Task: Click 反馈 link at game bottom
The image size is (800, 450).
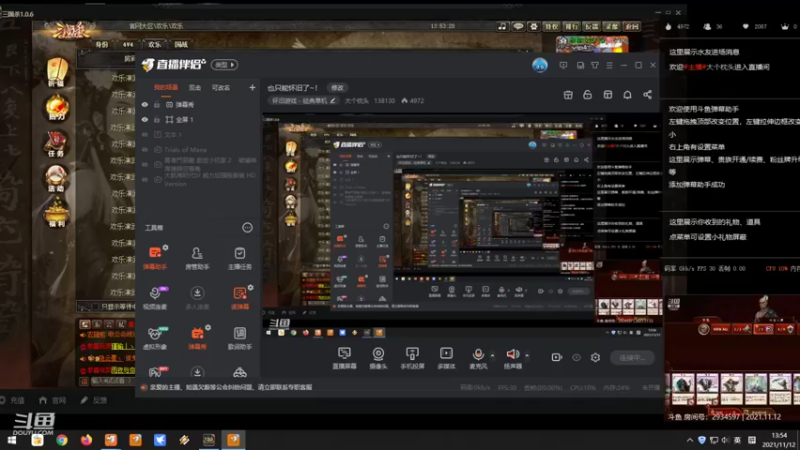Action: (x=94, y=401)
